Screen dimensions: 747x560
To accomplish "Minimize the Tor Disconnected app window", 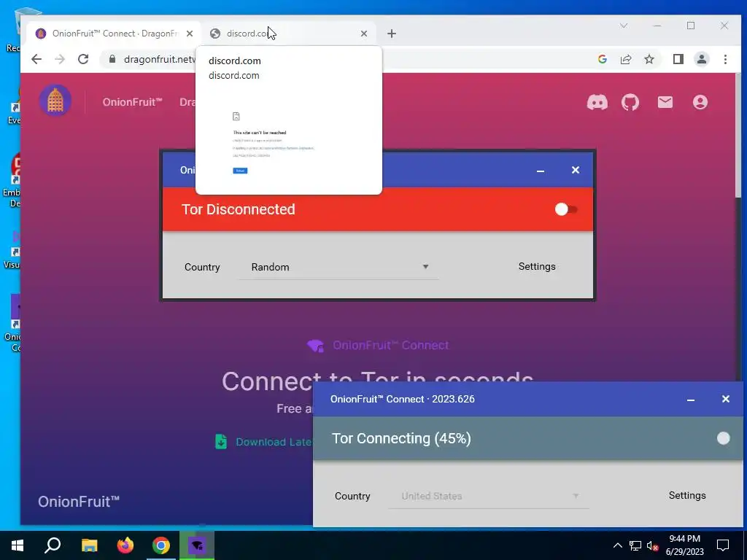I will point(541,171).
